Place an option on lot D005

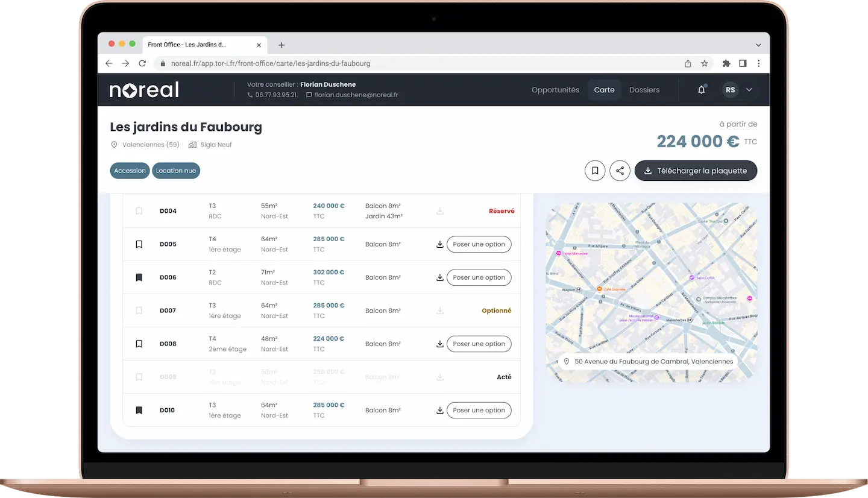click(x=479, y=244)
